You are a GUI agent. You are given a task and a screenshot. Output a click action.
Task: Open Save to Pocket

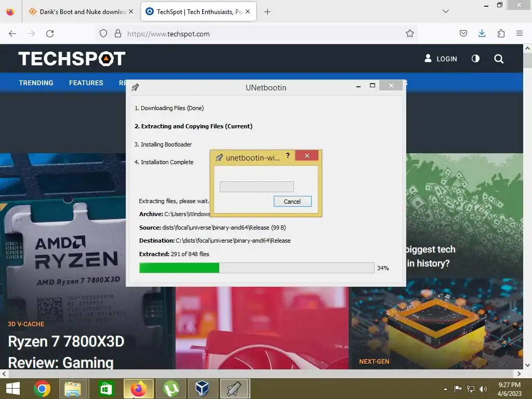point(463,34)
